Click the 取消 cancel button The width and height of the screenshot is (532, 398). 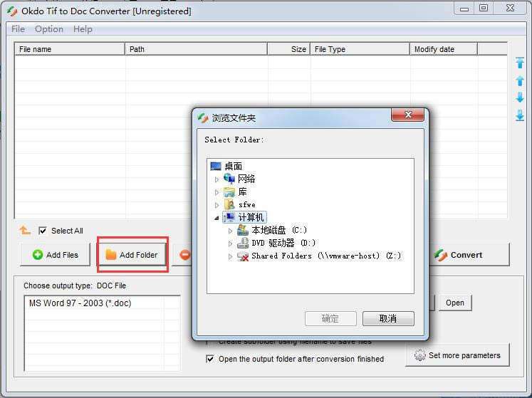tap(388, 318)
